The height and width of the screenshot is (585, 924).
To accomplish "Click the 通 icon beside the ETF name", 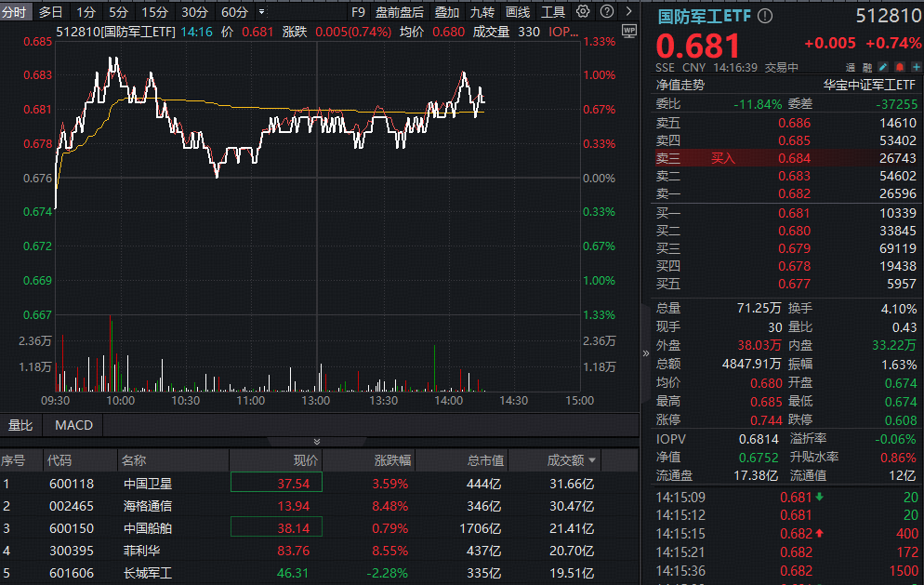I will (x=850, y=67).
